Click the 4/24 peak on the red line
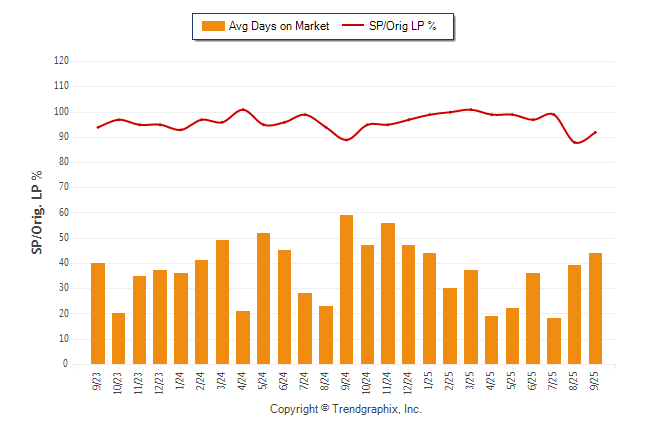The image size is (646, 434). click(x=243, y=109)
